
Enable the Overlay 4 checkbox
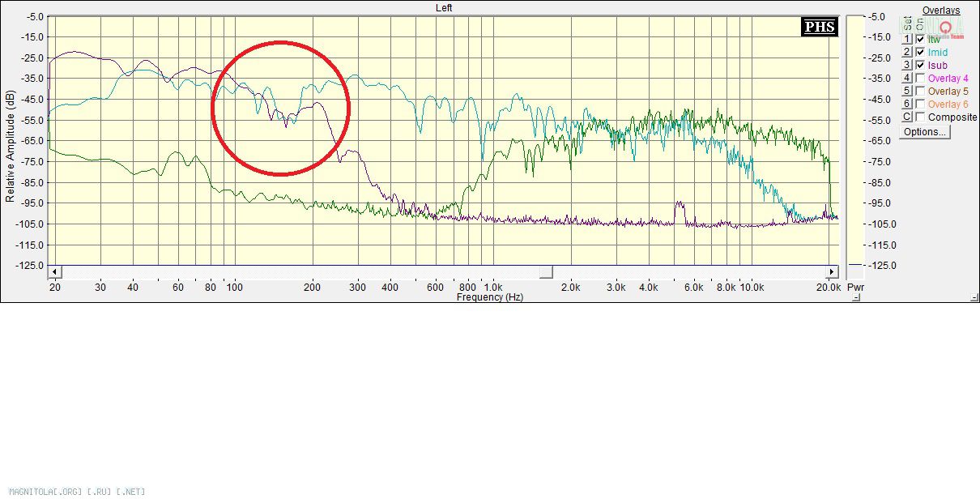pyautogui.click(x=920, y=78)
